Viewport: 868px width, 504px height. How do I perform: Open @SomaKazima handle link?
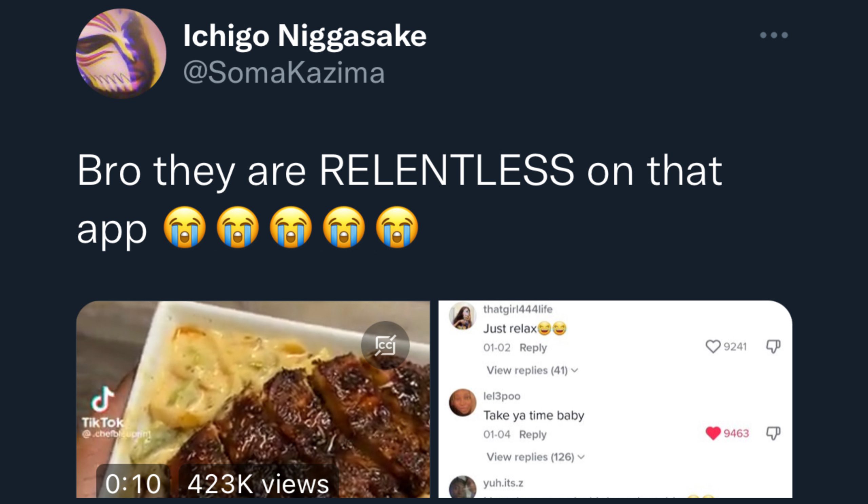[x=284, y=73]
